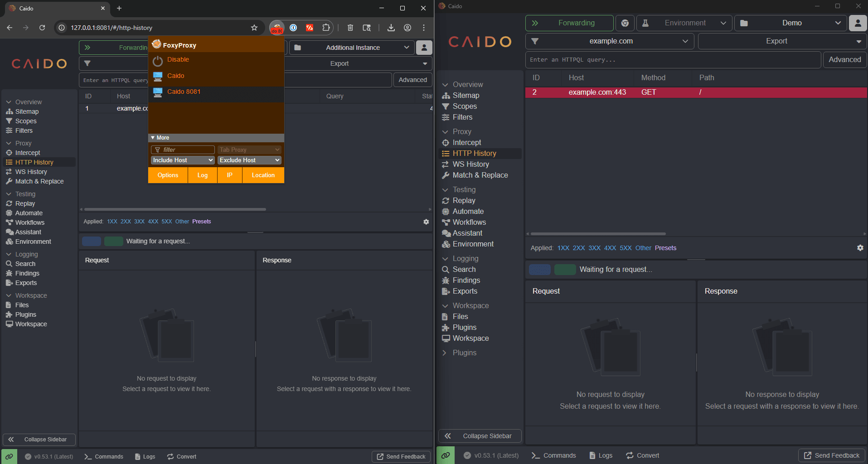This screenshot has height=464, width=868.
Task: Open HTTP History filter settings gear
Action: coord(426,222)
